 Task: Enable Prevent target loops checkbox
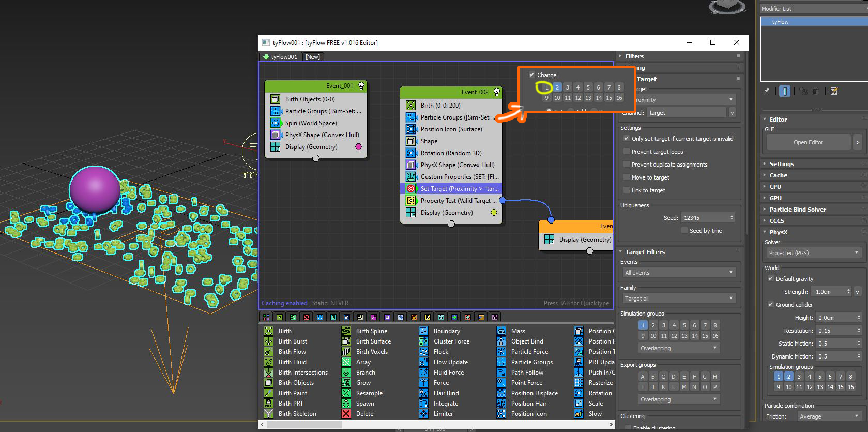click(x=627, y=152)
